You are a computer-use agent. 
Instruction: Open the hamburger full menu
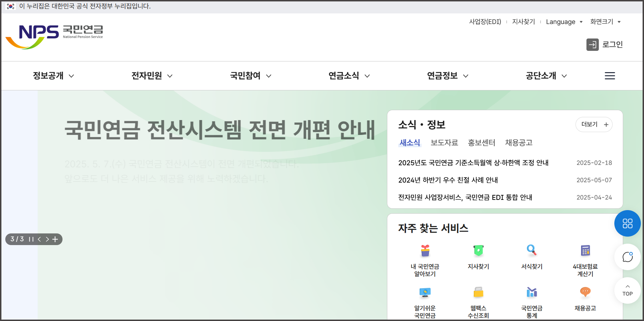coord(610,76)
